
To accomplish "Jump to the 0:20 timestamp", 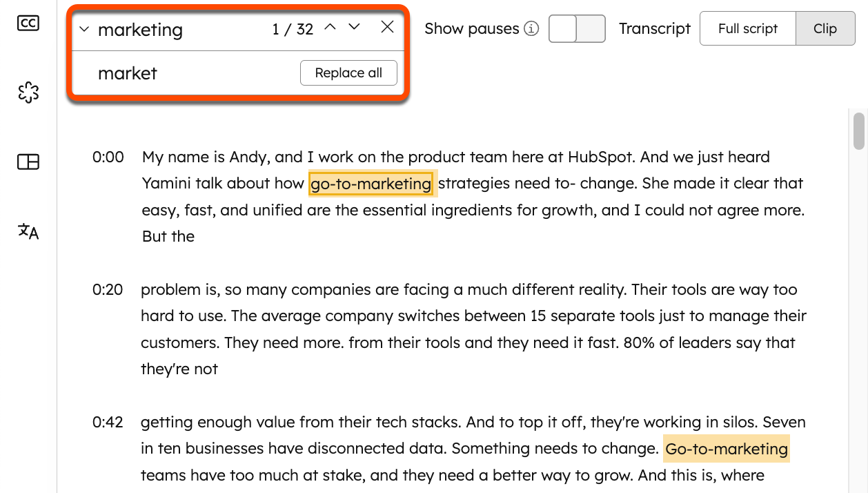I will [108, 290].
